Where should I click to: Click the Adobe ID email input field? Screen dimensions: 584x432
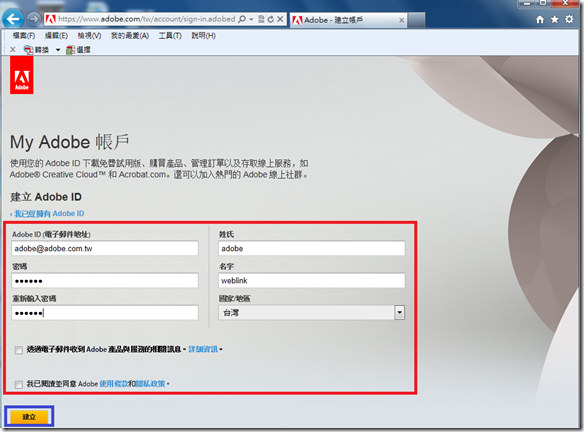coord(105,248)
